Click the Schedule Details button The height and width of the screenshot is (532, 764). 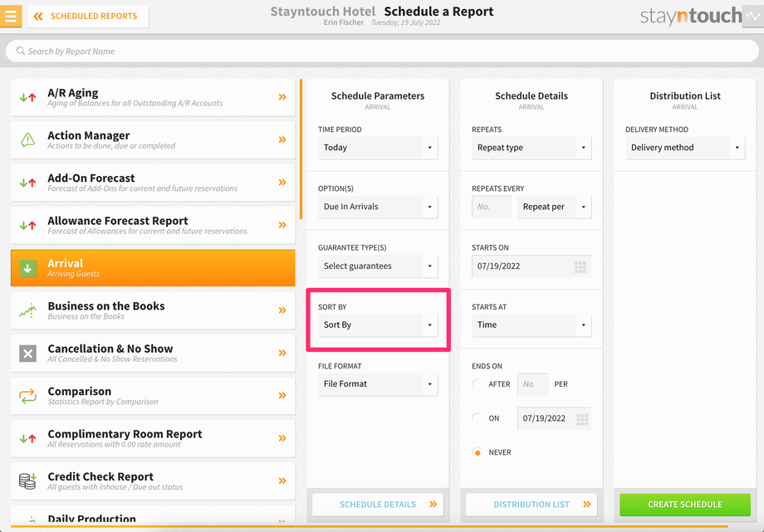pyautogui.click(x=378, y=505)
